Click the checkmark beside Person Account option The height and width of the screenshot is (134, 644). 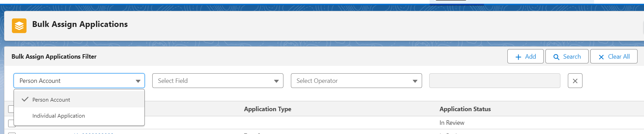pyautogui.click(x=25, y=99)
